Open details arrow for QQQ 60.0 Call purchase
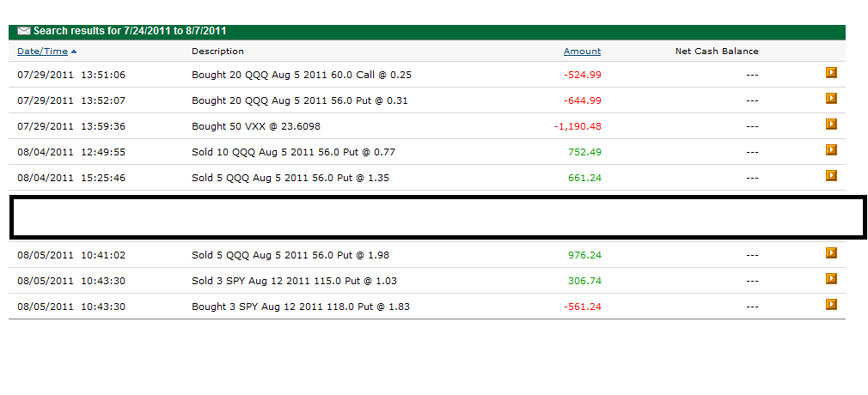The height and width of the screenshot is (395, 868). click(831, 72)
